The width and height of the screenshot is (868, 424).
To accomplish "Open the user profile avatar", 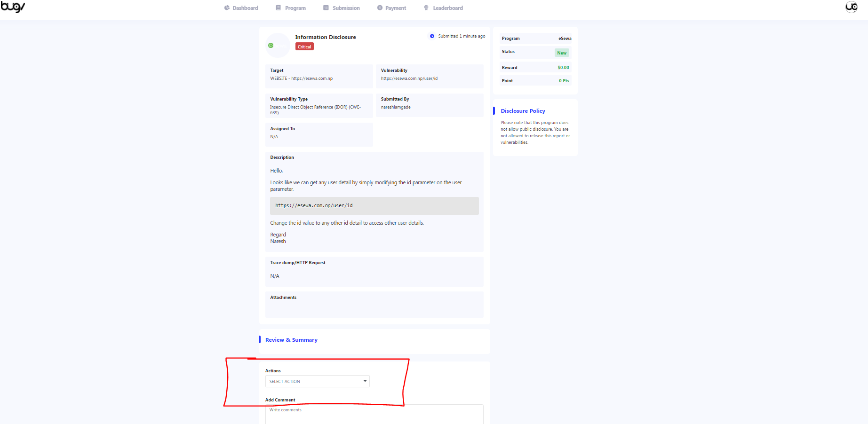I will 852,7.
